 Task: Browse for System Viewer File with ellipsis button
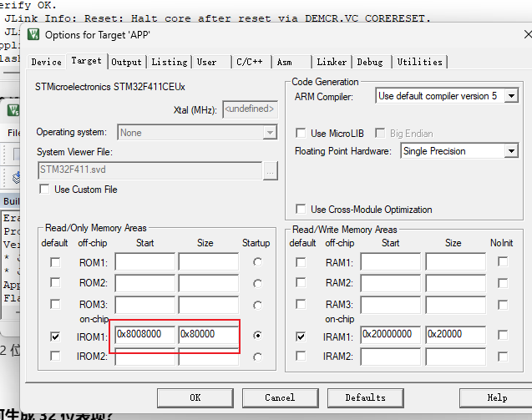[271, 170]
